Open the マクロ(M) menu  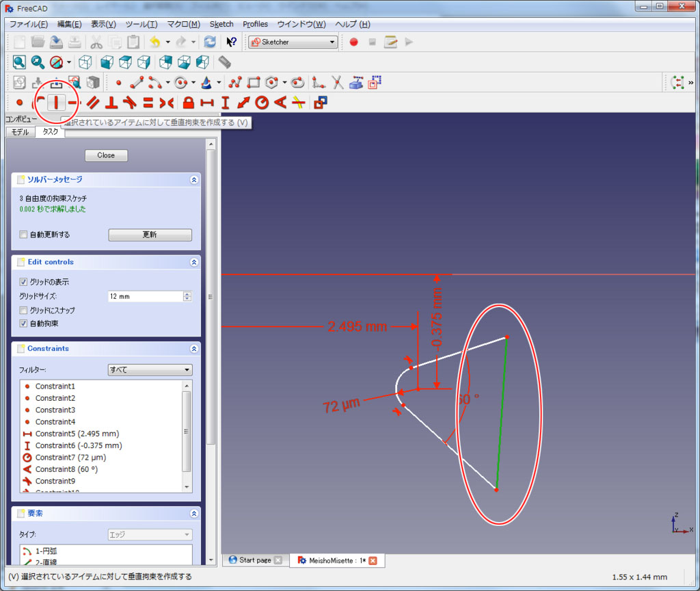point(183,24)
